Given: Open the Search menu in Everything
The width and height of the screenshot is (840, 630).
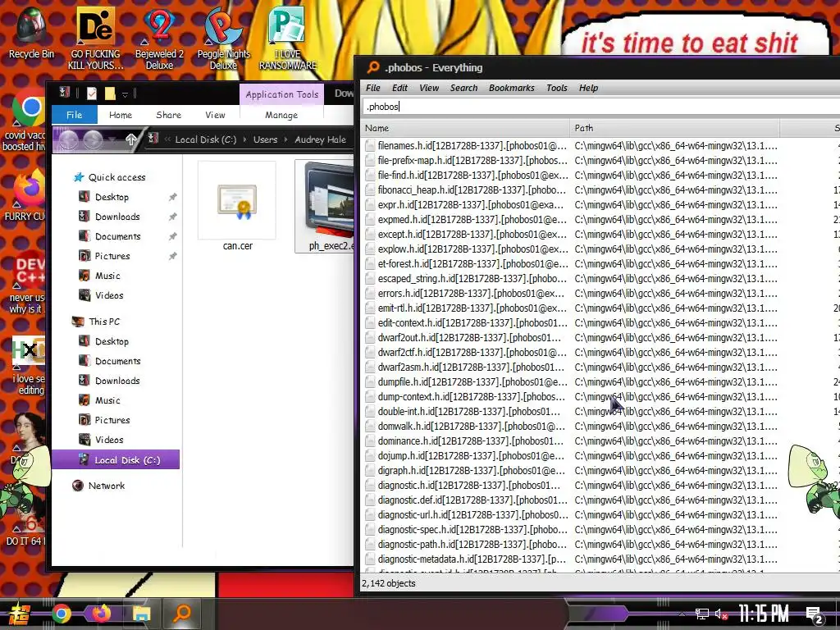Looking at the screenshot, I should (x=464, y=88).
